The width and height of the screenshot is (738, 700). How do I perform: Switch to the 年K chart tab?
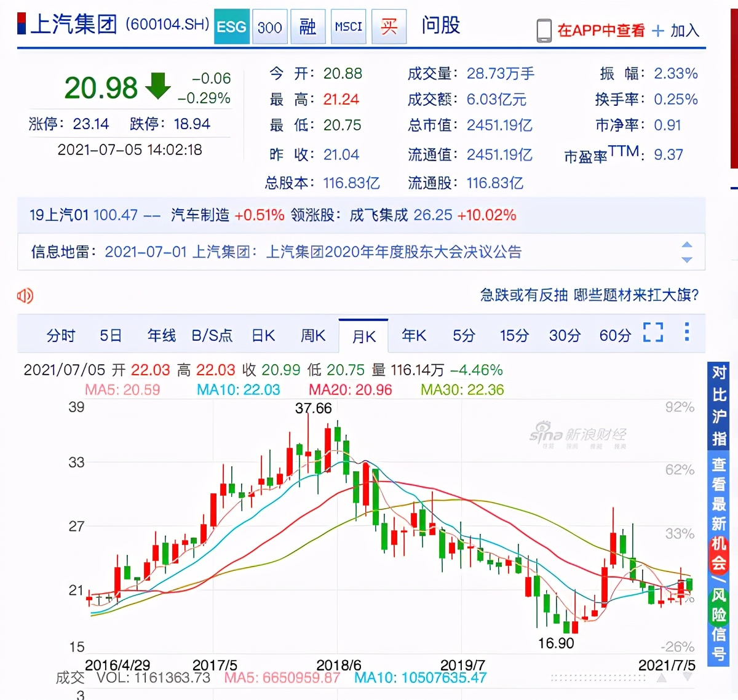click(414, 335)
